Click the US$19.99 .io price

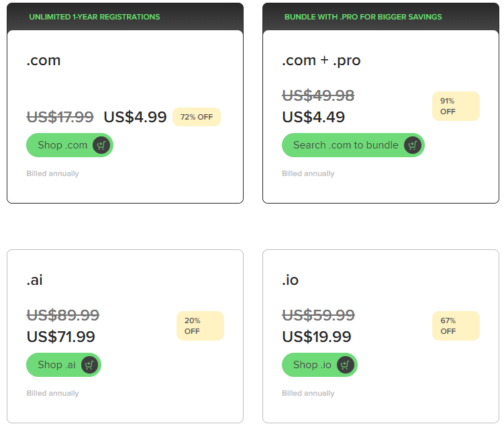point(317,337)
